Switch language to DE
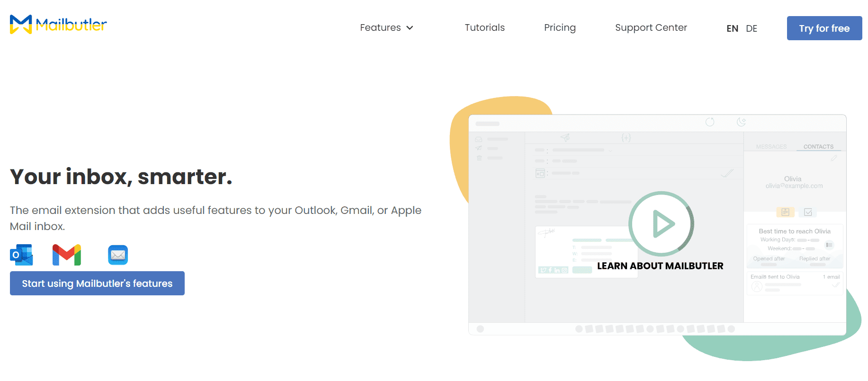 [752, 28]
